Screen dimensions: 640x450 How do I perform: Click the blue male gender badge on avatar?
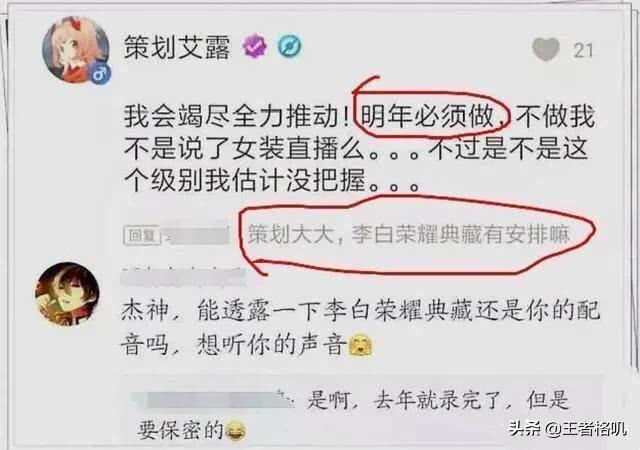(x=100, y=74)
